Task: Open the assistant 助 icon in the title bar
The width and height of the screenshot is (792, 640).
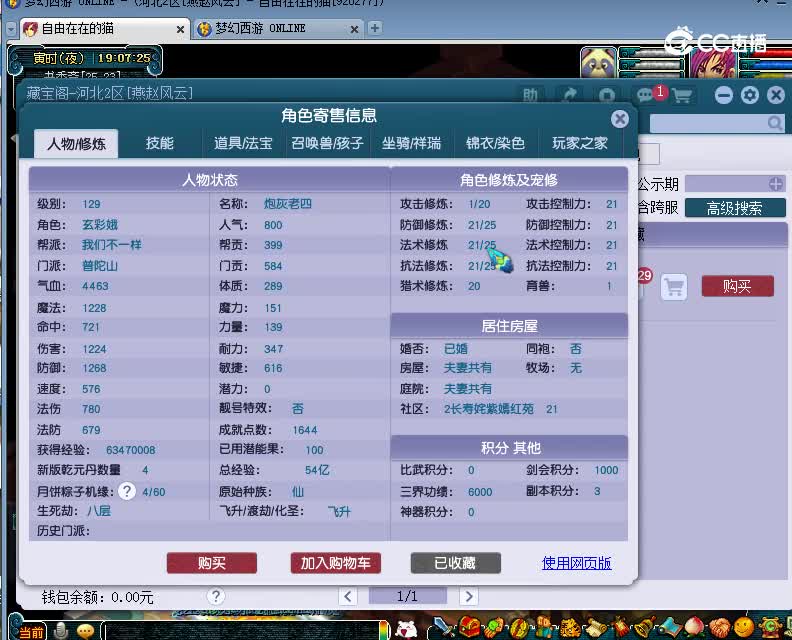Action: point(530,95)
